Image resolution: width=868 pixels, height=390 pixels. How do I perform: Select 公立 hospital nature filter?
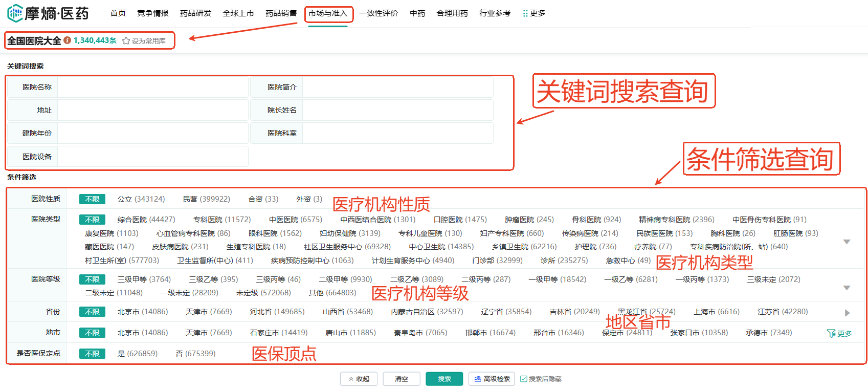click(x=141, y=199)
